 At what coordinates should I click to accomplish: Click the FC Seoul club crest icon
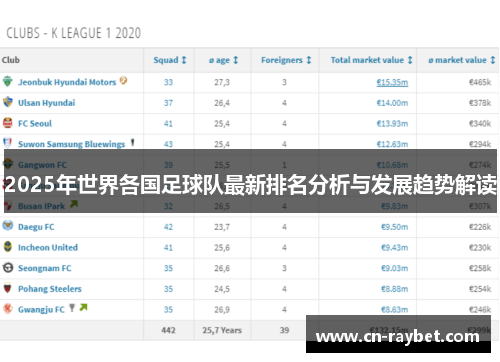click(x=8, y=123)
